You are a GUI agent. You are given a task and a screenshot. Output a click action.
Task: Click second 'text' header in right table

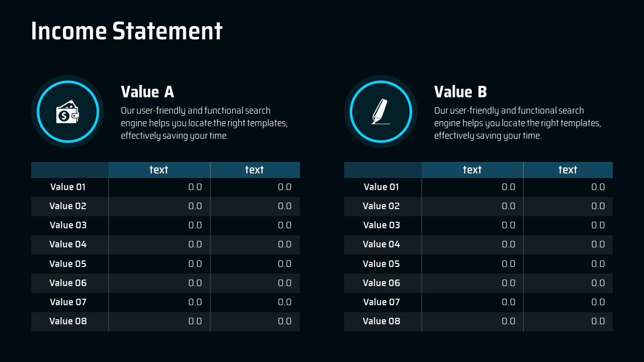point(568,170)
